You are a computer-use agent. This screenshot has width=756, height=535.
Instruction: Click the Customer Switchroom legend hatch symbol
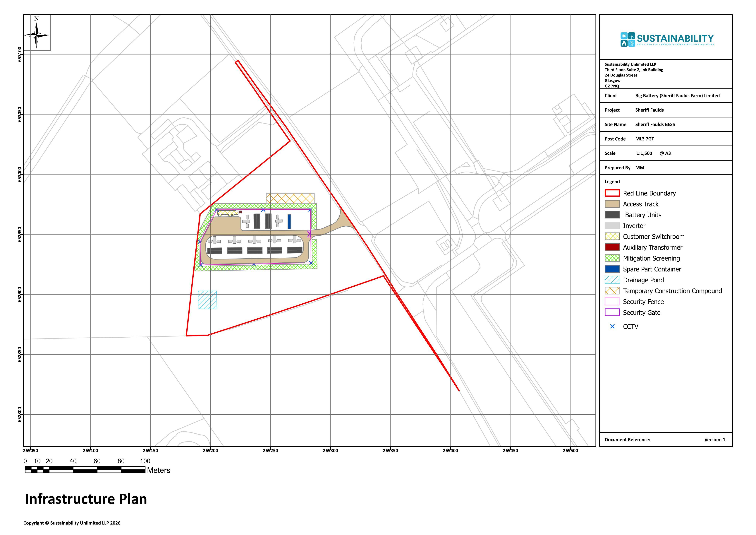pyautogui.click(x=612, y=237)
